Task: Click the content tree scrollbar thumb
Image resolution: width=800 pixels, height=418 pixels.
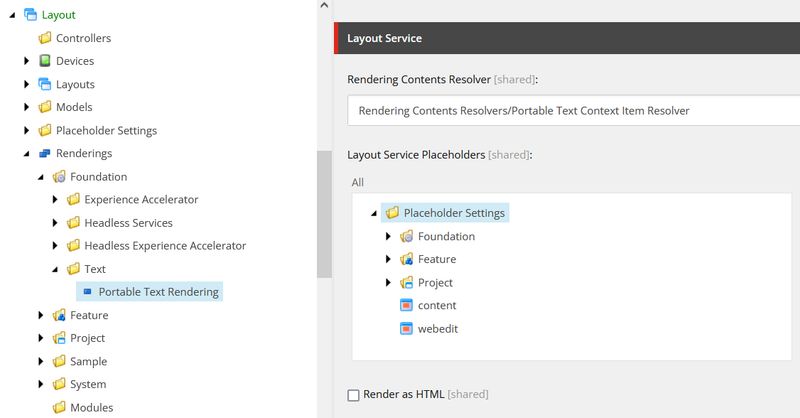Action: pos(324,214)
